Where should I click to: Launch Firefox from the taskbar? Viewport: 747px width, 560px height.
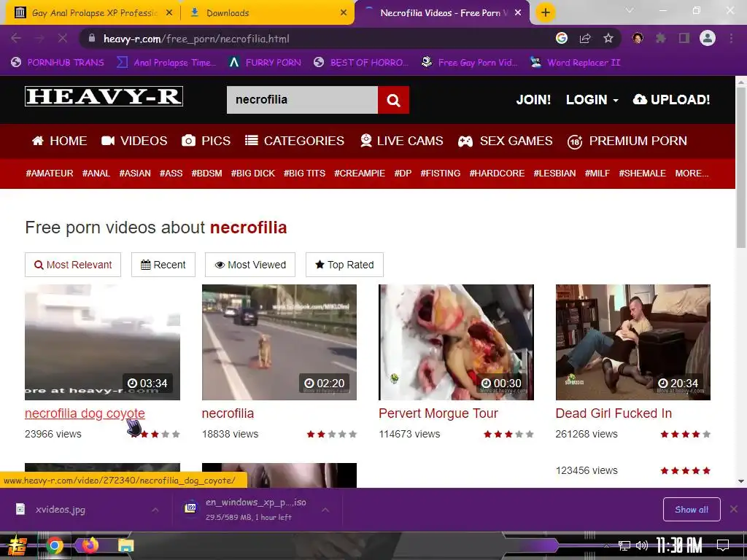point(90,545)
